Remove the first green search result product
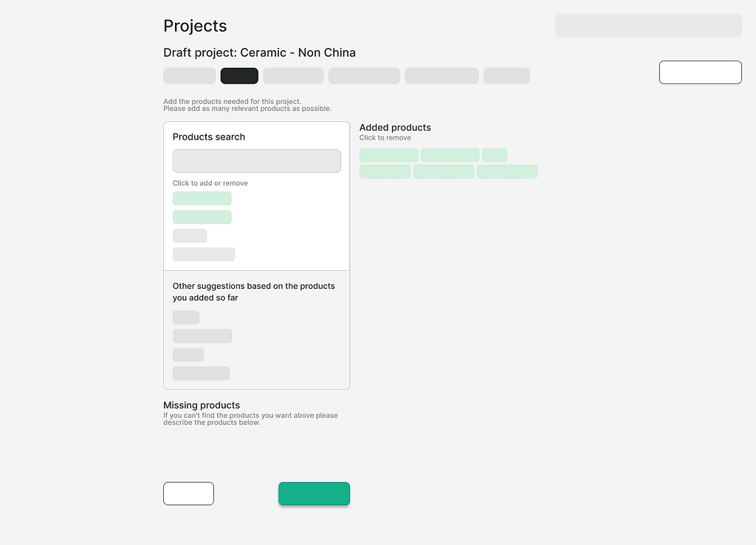The height and width of the screenshot is (545, 756). [x=202, y=199]
